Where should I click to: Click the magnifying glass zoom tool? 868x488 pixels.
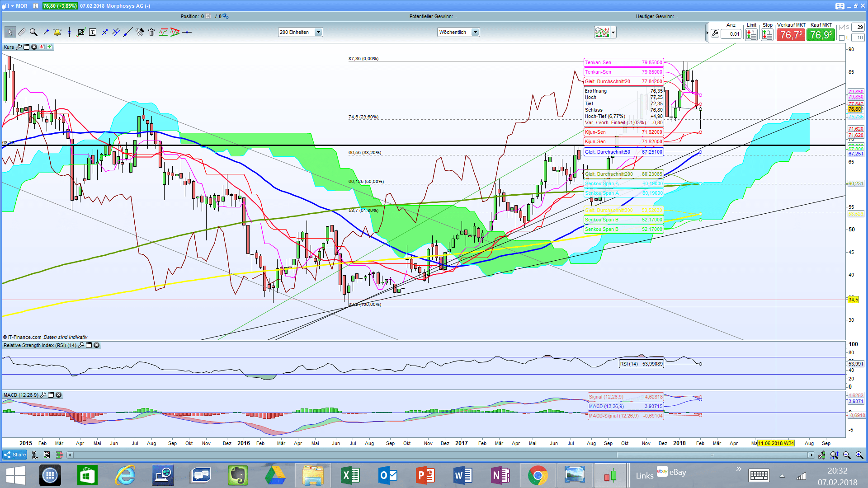point(33,32)
